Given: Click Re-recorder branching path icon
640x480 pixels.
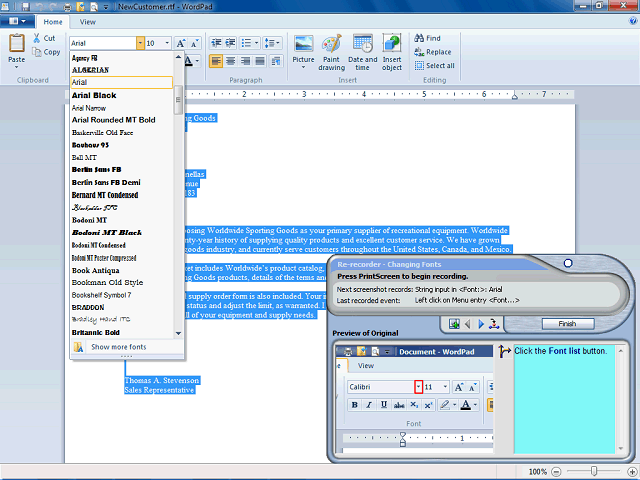Looking at the screenshot, I should (494, 324).
